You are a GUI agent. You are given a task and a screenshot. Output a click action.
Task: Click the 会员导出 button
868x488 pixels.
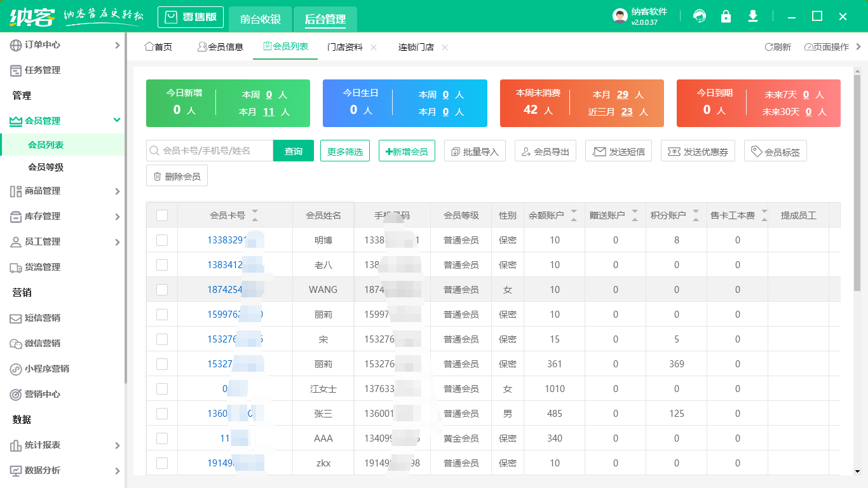[545, 151]
